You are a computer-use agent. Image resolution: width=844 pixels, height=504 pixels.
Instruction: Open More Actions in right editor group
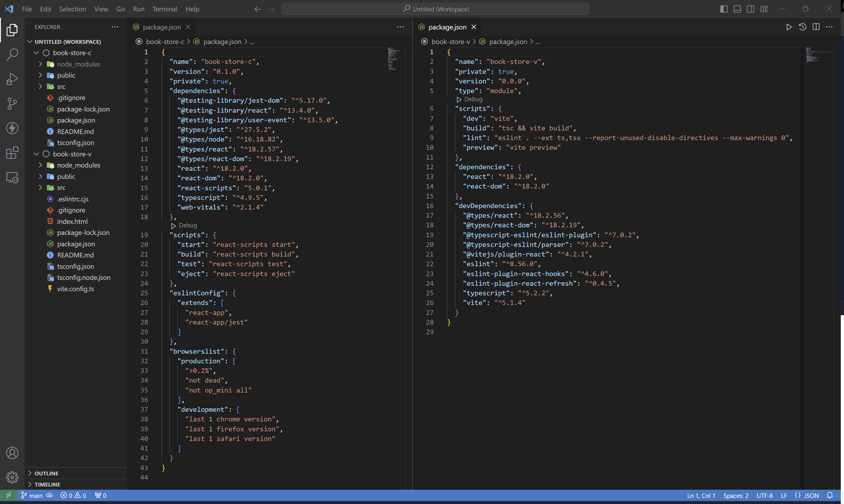click(829, 27)
